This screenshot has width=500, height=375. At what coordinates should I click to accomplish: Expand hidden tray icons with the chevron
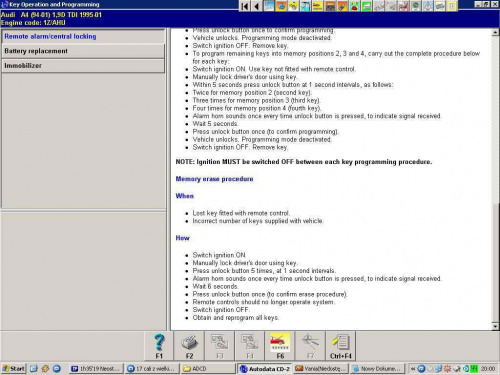pos(413,369)
